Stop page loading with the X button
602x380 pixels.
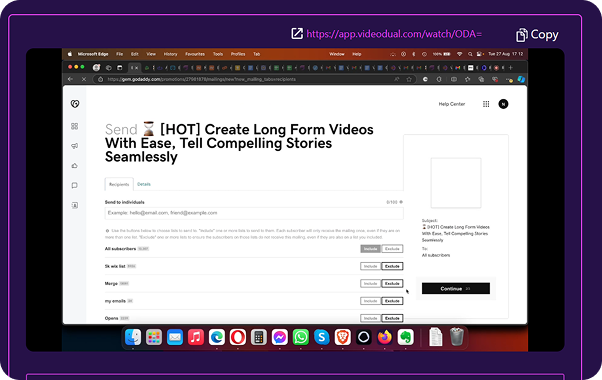tap(84, 79)
